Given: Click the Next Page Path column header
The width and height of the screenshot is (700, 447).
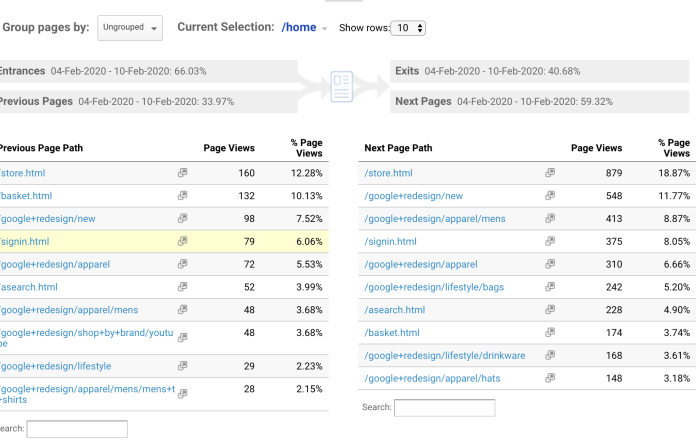Looking at the screenshot, I should 398,148.
